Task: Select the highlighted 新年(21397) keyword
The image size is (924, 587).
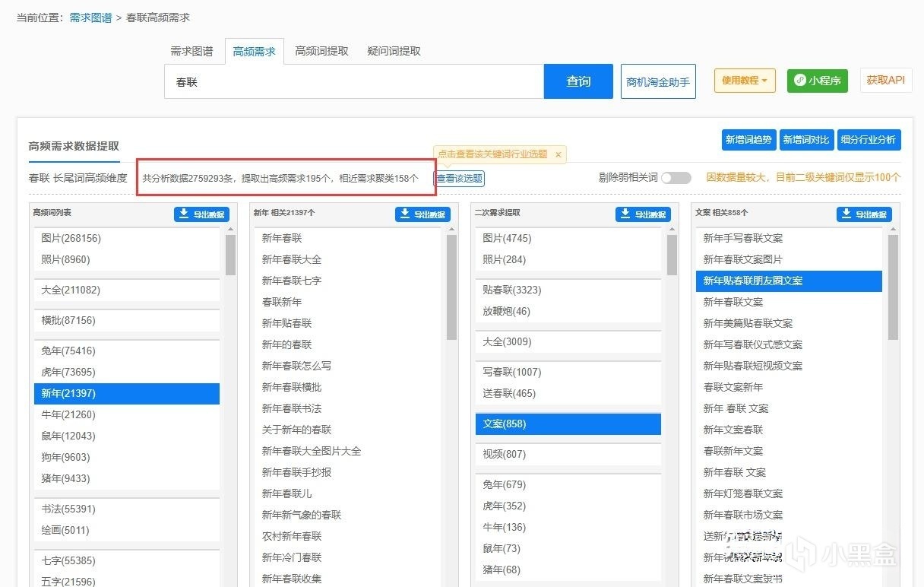Action: pos(127,393)
